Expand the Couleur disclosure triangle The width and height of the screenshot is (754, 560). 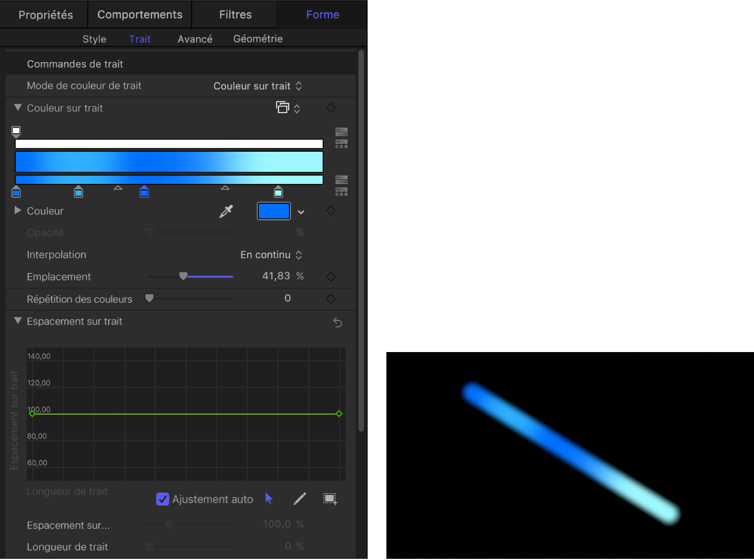[18, 210]
